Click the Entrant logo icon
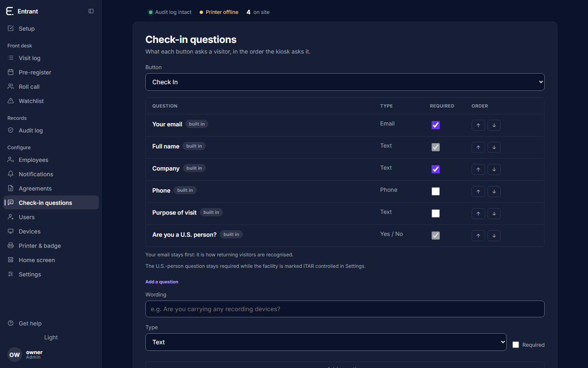The height and width of the screenshot is (368, 588). pyautogui.click(x=10, y=11)
